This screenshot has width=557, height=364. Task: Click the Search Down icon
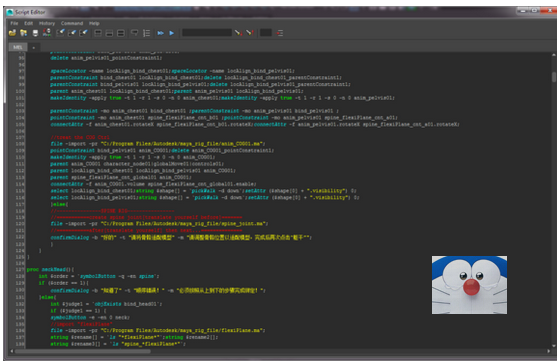pyautogui.click(x=238, y=33)
